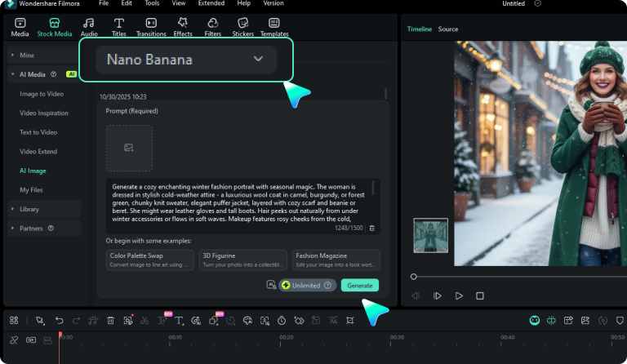The height and width of the screenshot is (364, 627).
Task: Click the Undo icon
Action: 59,321
